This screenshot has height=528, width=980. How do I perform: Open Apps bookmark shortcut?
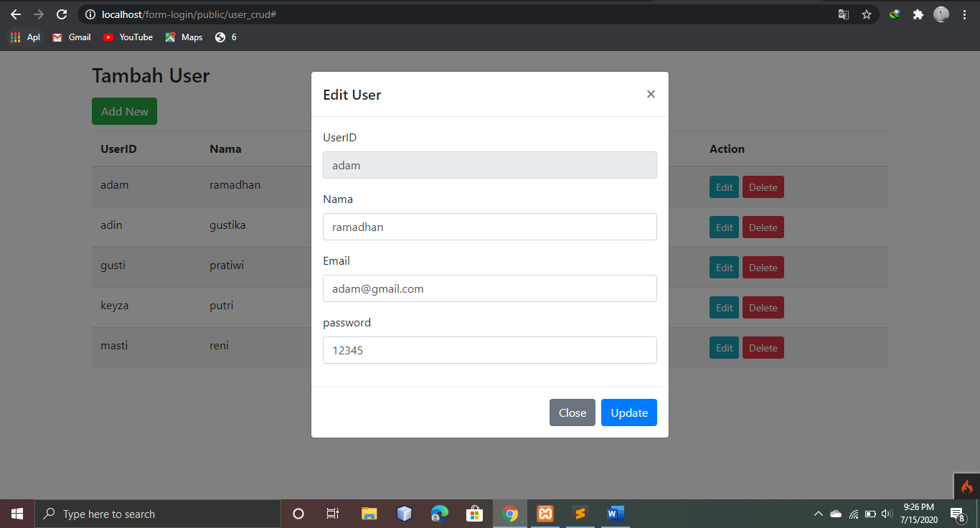click(25, 37)
